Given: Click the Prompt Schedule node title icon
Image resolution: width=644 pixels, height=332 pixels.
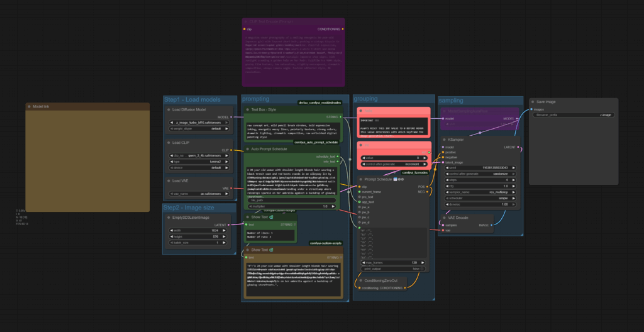Looking at the screenshot, I should click(x=395, y=179).
